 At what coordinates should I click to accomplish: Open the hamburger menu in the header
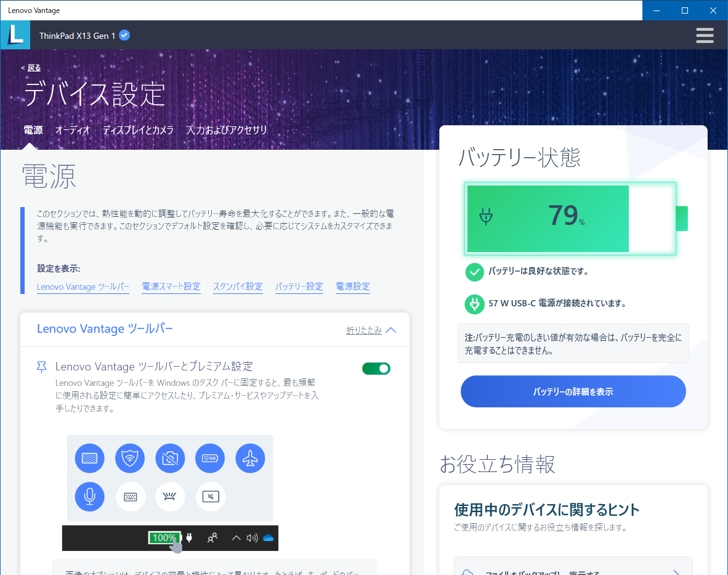705,35
